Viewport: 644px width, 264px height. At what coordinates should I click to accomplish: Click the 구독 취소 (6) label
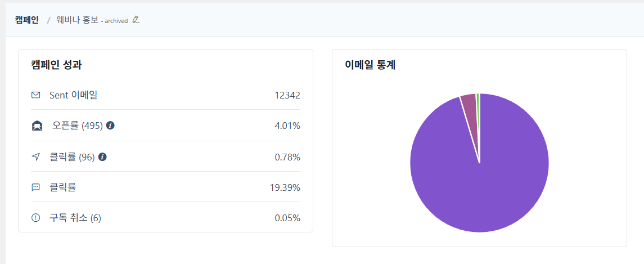pyautogui.click(x=75, y=218)
